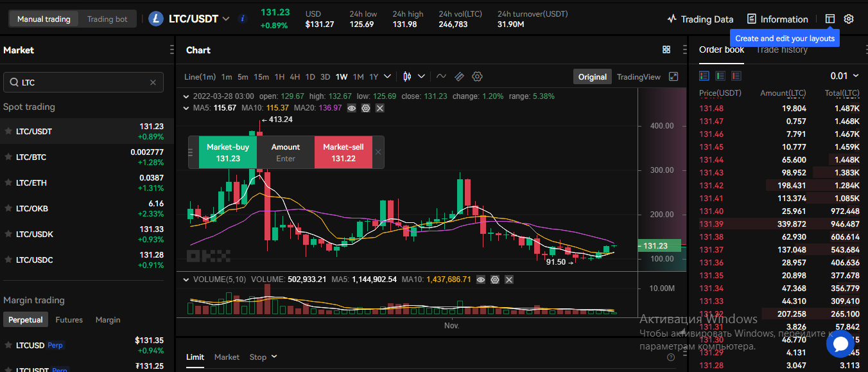Click the quick-trade Amount field
This screenshot has width=868, height=372.
click(x=286, y=152)
